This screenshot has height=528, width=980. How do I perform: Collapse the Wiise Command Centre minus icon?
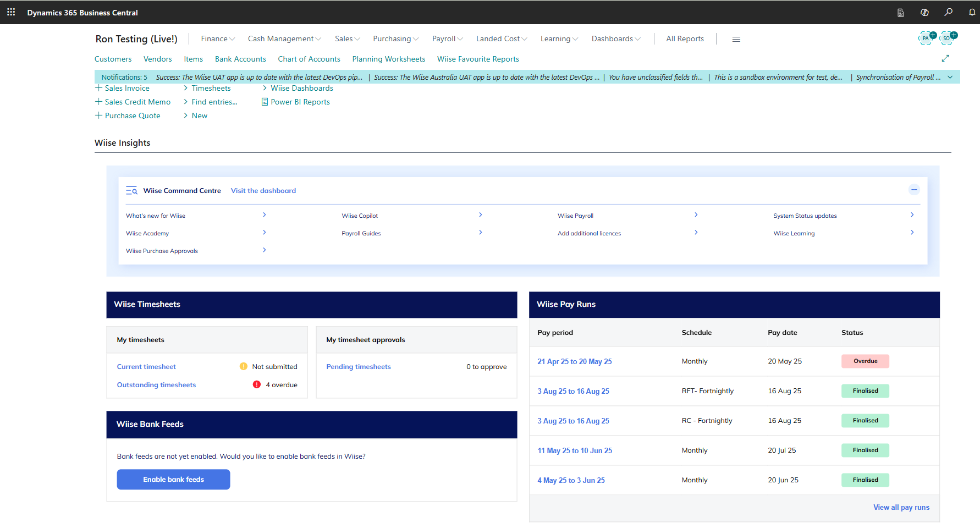pyautogui.click(x=914, y=190)
